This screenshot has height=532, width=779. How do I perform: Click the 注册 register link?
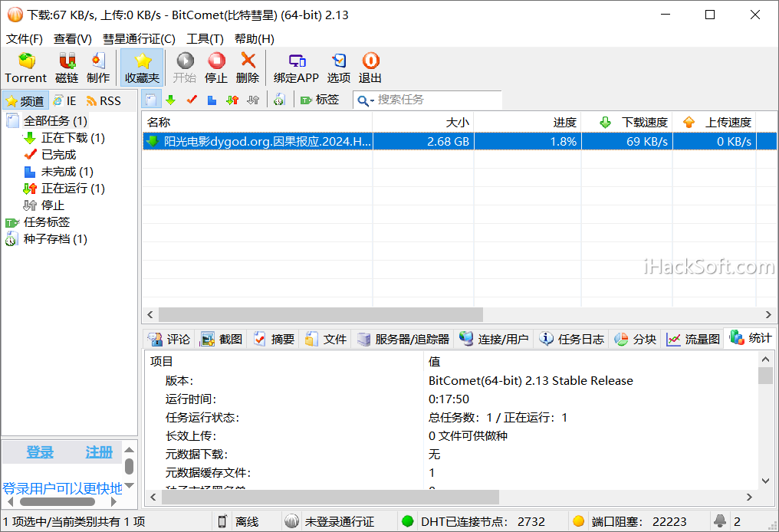pos(99,452)
